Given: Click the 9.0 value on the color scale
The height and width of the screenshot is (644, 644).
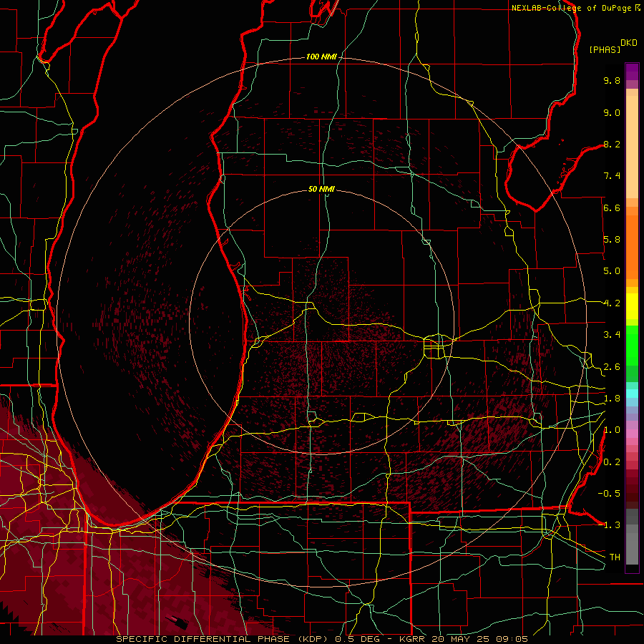Looking at the screenshot, I should tap(612, 112).
